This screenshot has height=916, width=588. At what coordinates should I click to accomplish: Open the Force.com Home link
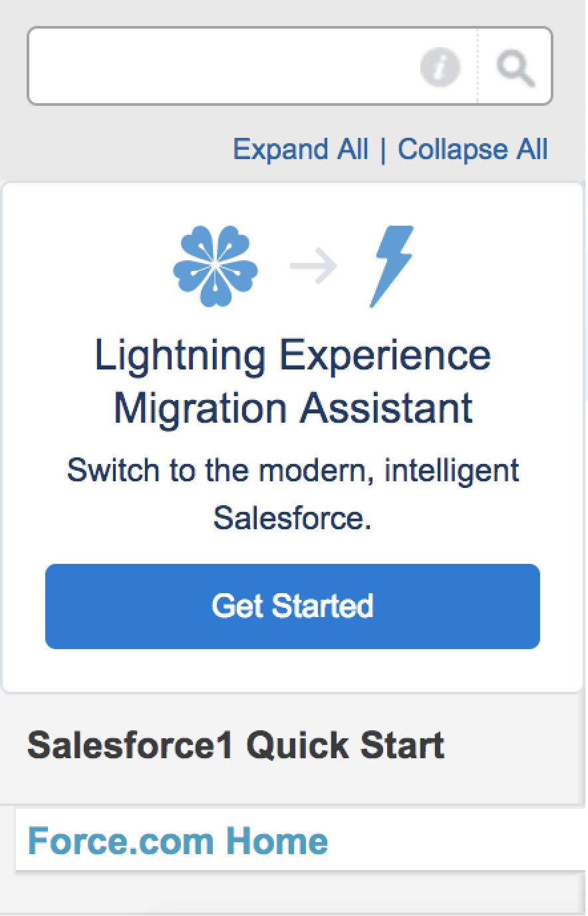(x=178, y=841)
